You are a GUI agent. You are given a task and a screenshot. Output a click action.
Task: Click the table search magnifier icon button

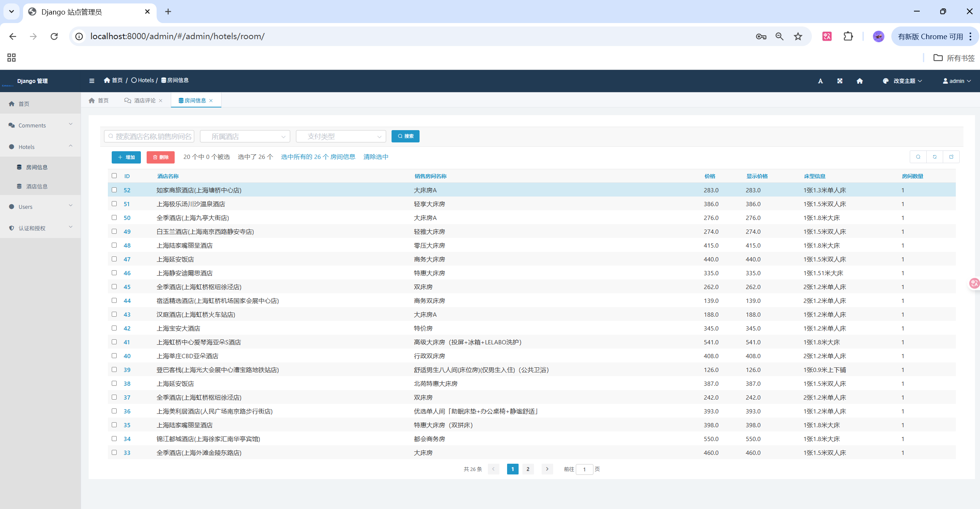click(x=918, y=157)
